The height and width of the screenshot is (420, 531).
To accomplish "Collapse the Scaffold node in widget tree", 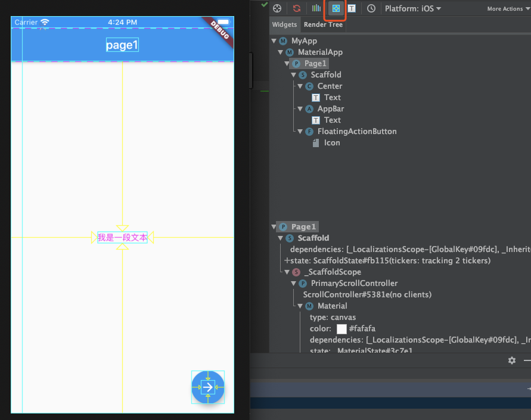I will click(294, 75).
